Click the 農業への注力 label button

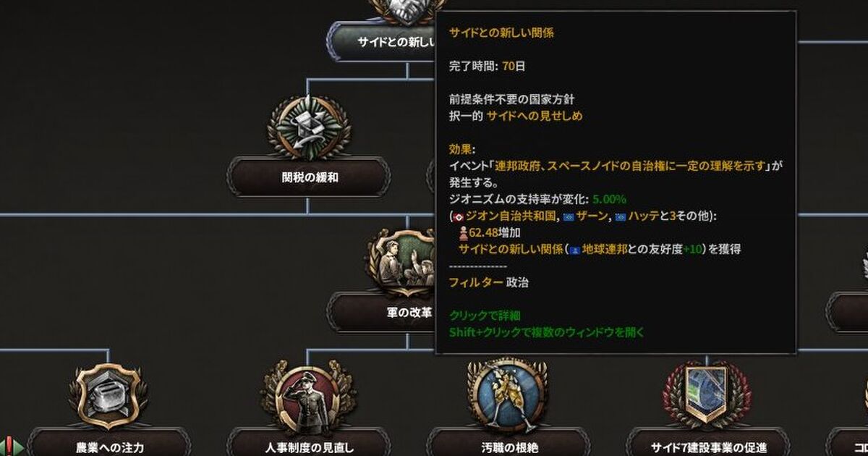click(x=109, y=445)
